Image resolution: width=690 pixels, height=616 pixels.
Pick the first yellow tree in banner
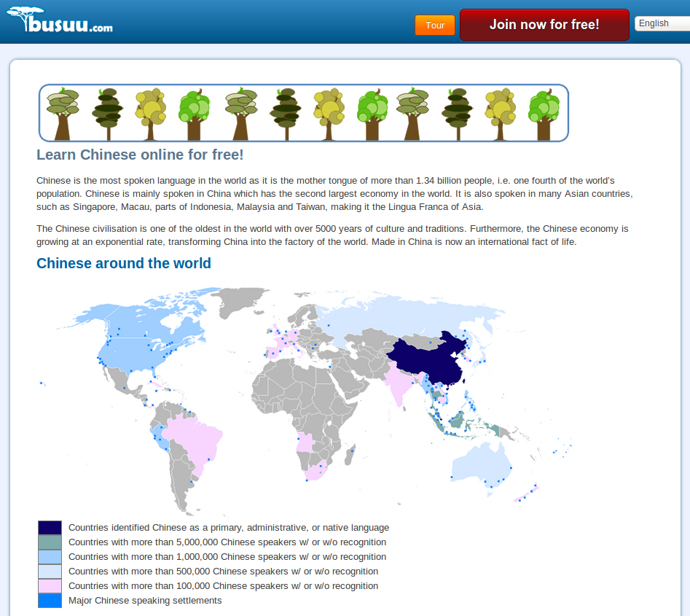click(151, 114)
